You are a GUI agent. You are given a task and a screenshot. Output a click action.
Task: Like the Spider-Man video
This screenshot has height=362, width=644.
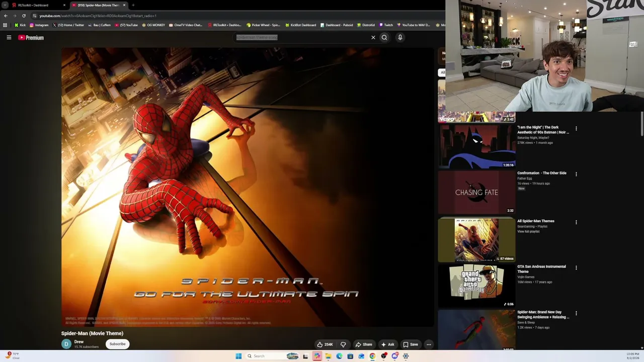tap(325, 344)
